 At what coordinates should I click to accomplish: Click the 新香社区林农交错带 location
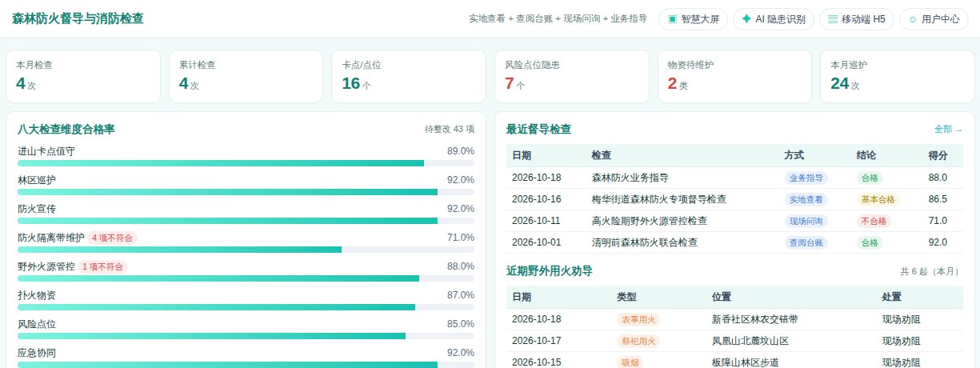point(754,319)
